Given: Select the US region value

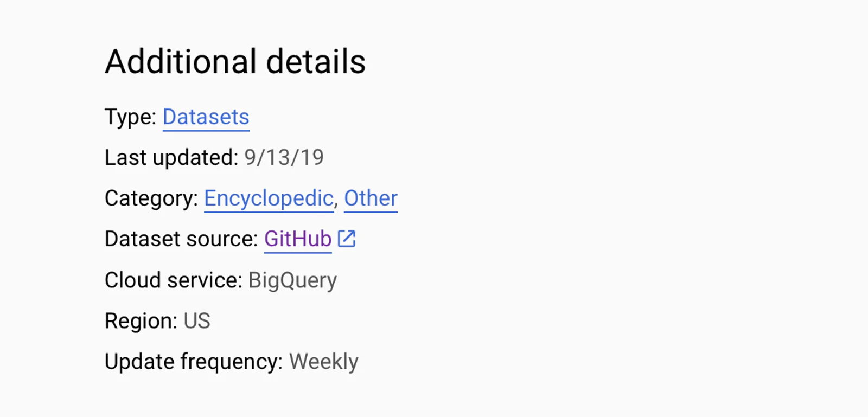Looking at the screenshot, I should [196, 321].
